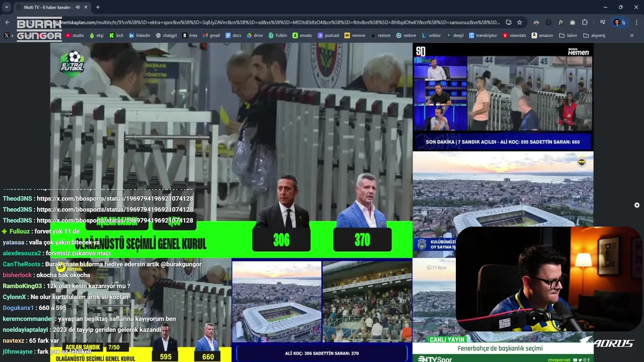Click the CylonnX chat username
Screen dimensions: 644x362
click(14, 297)
